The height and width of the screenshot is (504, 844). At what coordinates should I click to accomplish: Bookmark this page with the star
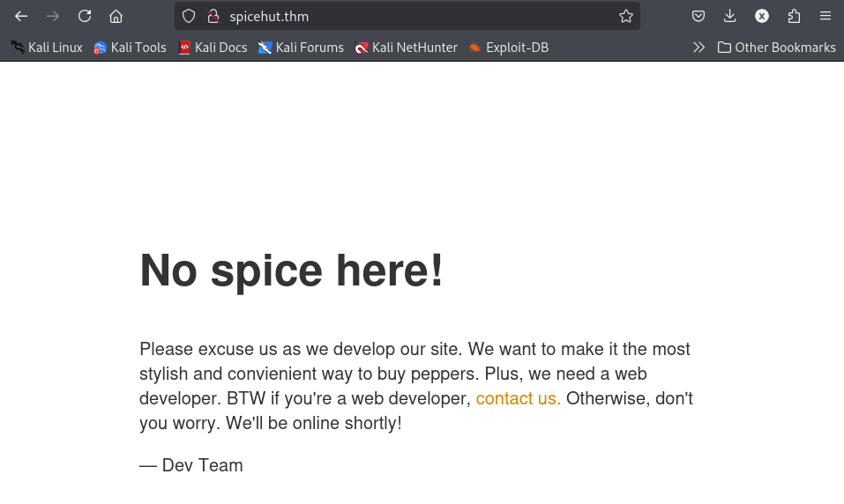pos(625,16)
